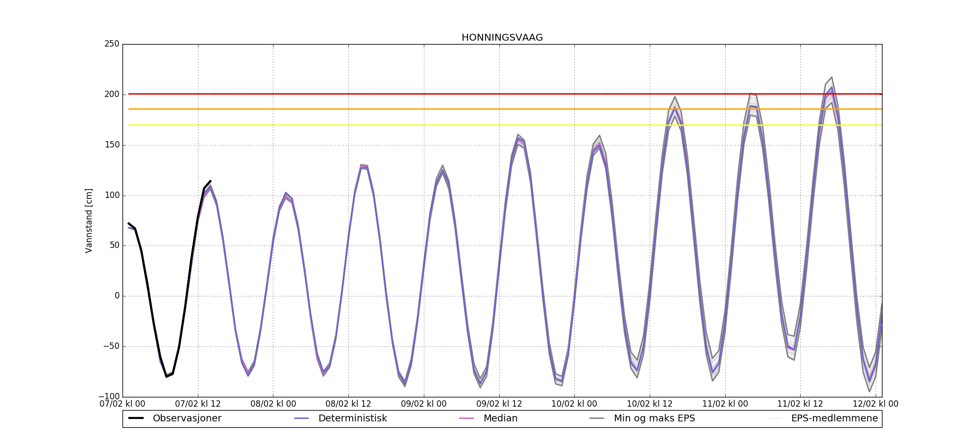Click the Min og maks EPS legend label
The height and width of the screenshot is (441, 980).
tap(654, 418)
